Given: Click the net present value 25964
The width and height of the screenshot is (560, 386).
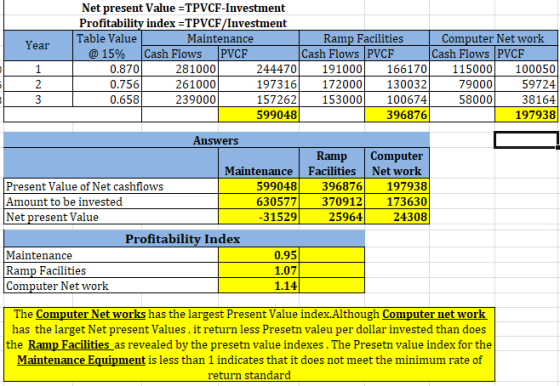Looking at the screenshot, I should tap(332, 217).
